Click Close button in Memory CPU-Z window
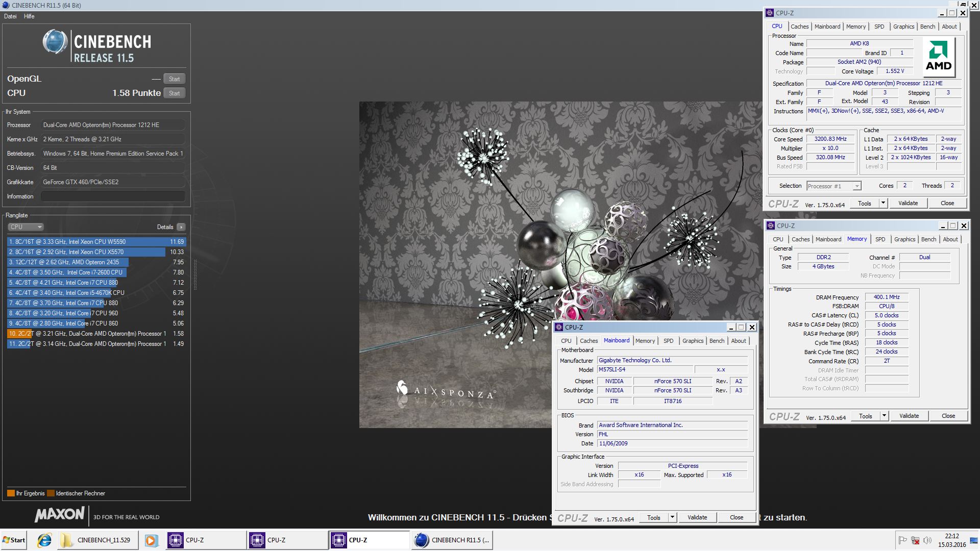980x551 pixels. pyautogui.click(x=948, y=416)
